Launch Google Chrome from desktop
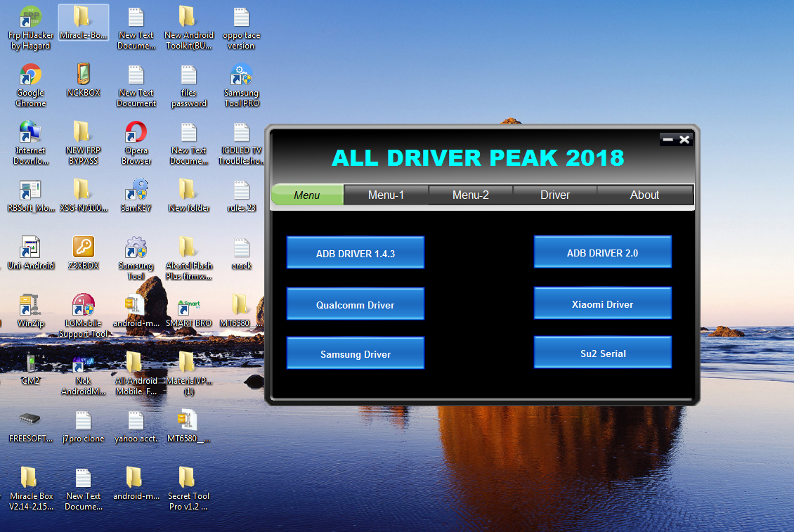Screen dimensions: 794x532 30,86
